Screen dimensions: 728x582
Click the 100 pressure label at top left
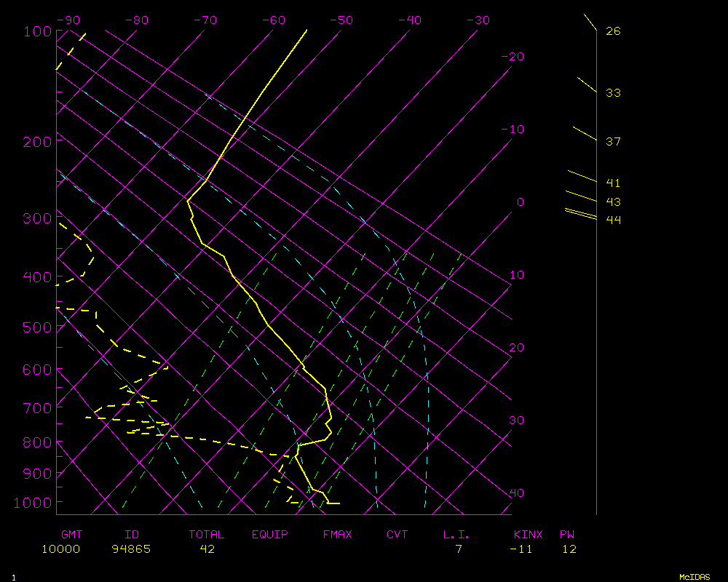(37, 31)
